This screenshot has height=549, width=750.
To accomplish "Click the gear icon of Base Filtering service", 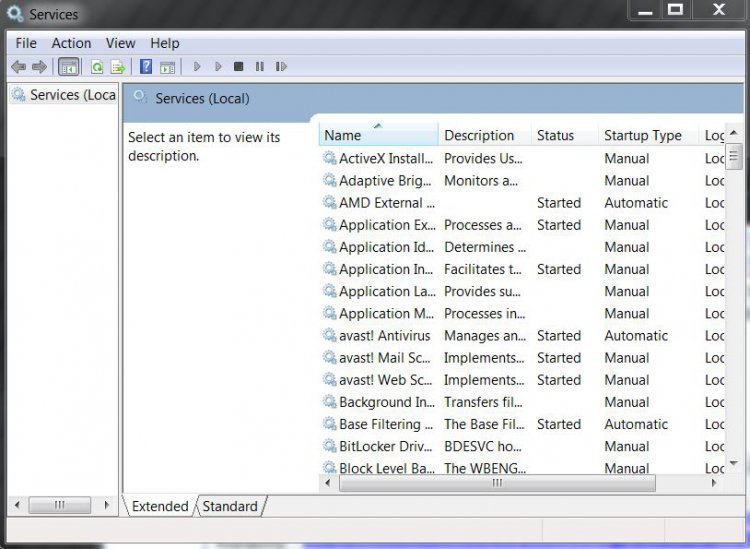I will coord(329,423).
